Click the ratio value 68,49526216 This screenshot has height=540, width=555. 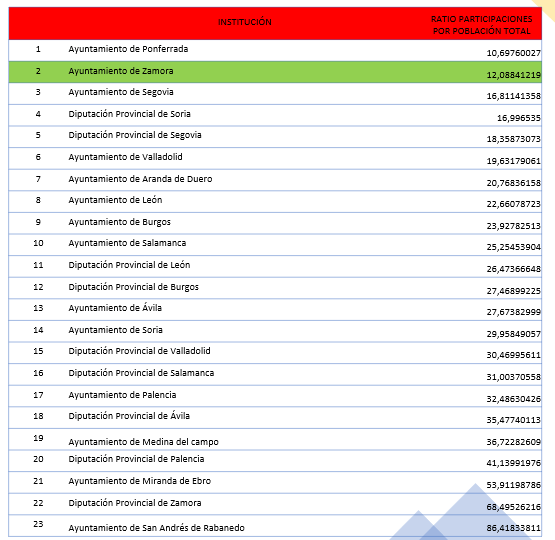514,507
